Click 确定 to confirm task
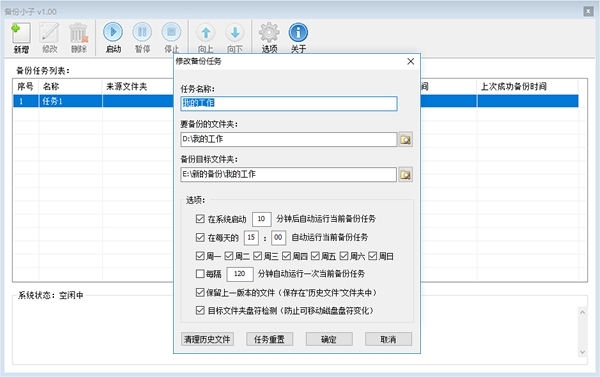600x377 pixels. tap(329, 339)
